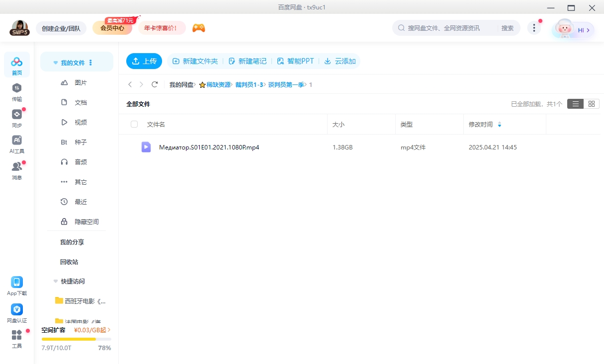604x364 pixels.
Task: Open 空间扩容 storage expansion offer
Action: tap(53, 330)
